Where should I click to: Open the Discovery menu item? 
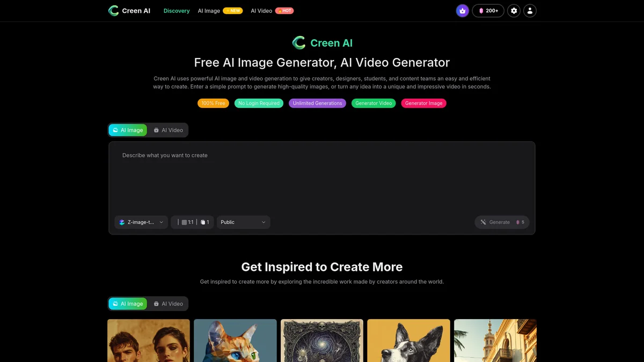[x=176, y=10]
